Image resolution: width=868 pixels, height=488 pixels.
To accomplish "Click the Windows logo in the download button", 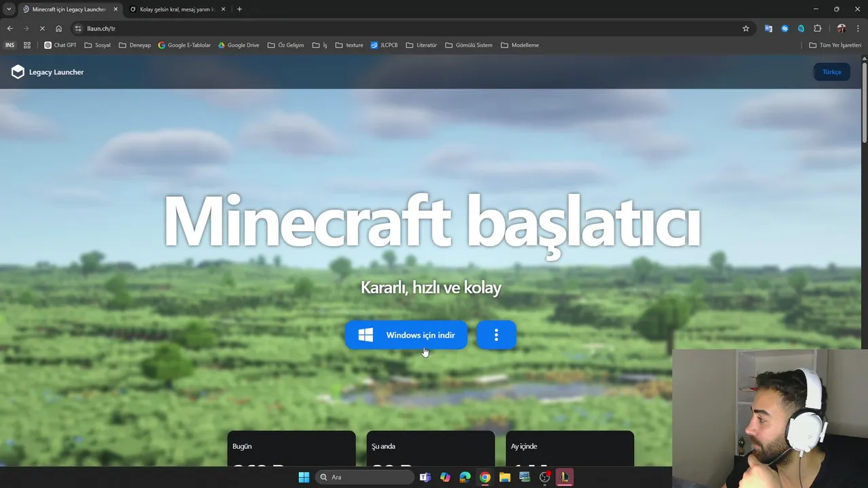I will tap(366, 335).
